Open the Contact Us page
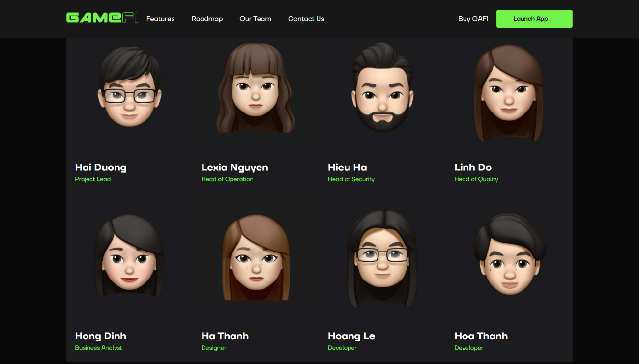The image size is (639, 364). tap(306, 19)
